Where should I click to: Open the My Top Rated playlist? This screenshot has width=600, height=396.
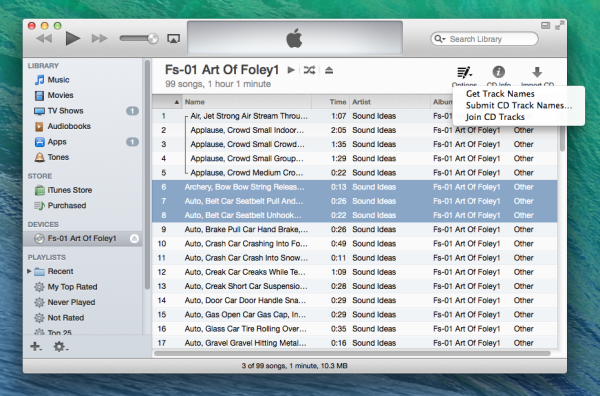click(72, 287)
